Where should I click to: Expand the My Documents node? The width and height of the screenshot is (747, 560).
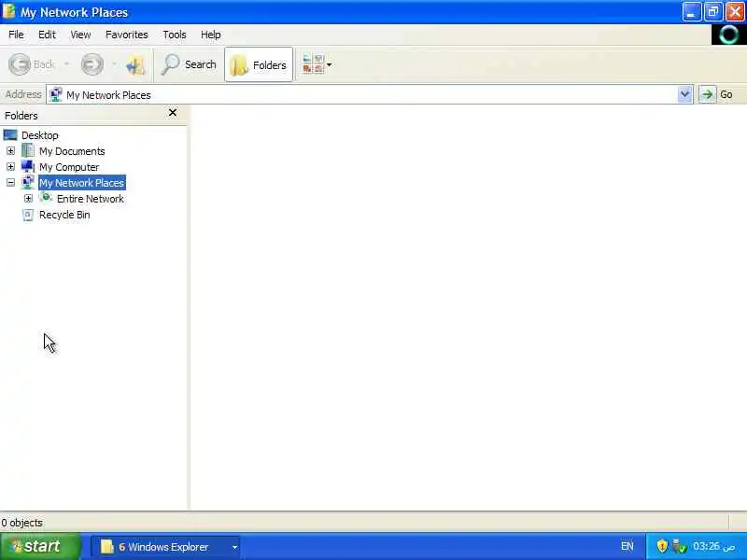10,151
